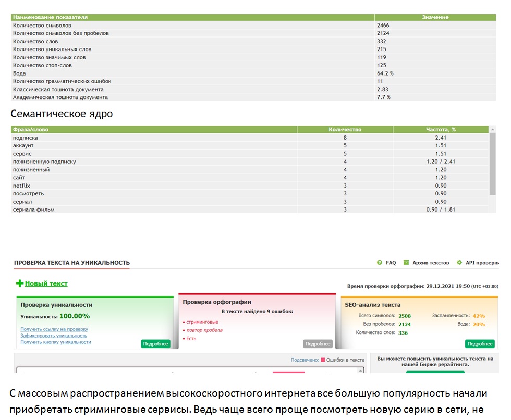
Task: Open the Новый текст link
Action: click(x=46, y=283)
